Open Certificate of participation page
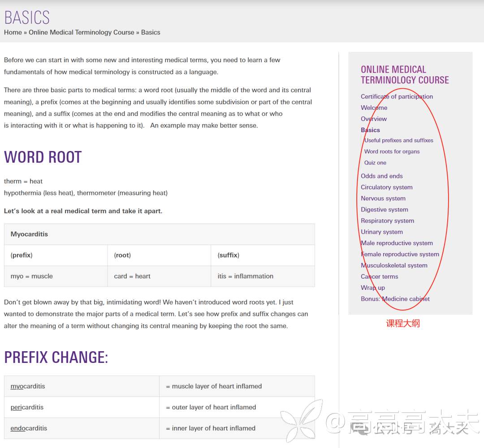 pos(397,96)
